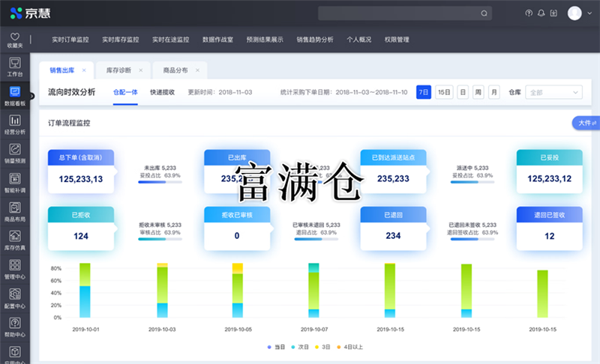Viewport: 600px width, 364px height.
Task: Select the 快递揽收 sub-tab
Action: (162, 92)
